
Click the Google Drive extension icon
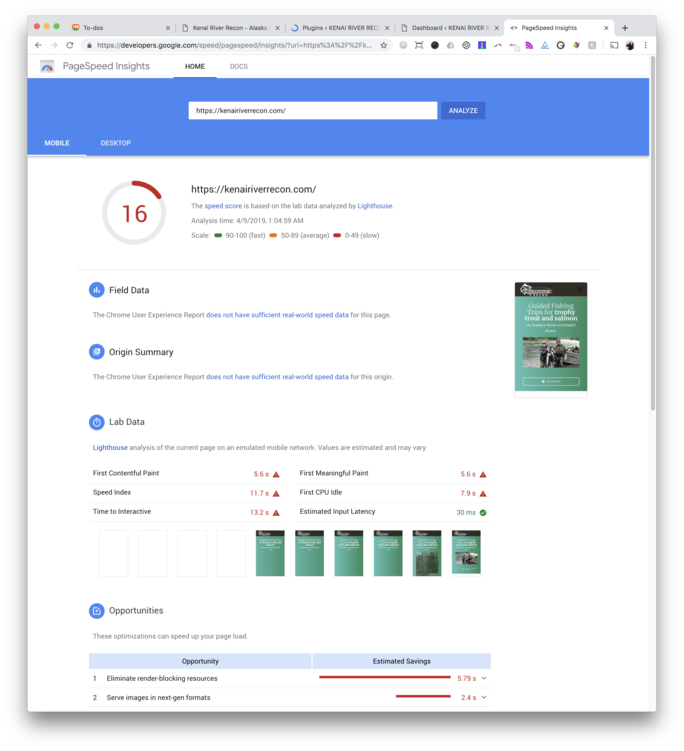tap(450, 45)
